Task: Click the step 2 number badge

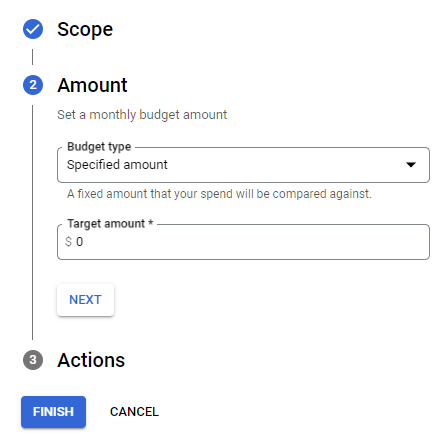Action: [x=33, y=85]
